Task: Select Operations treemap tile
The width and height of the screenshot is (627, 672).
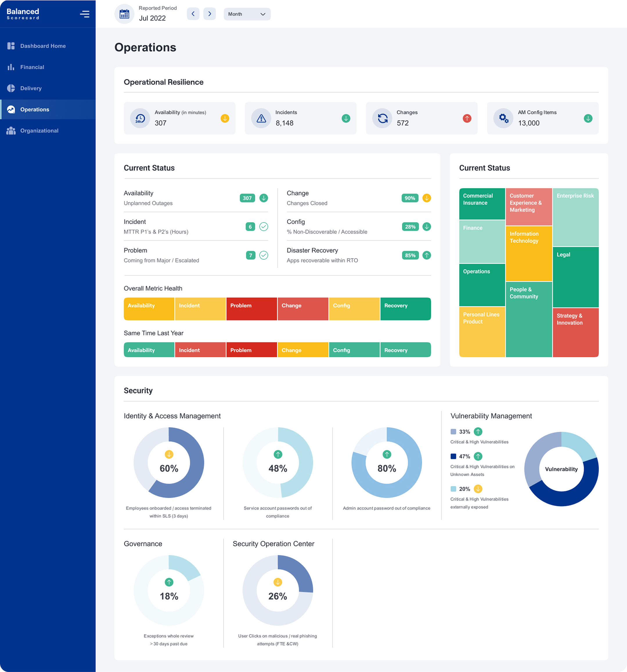Action: [x=482, y=285]
